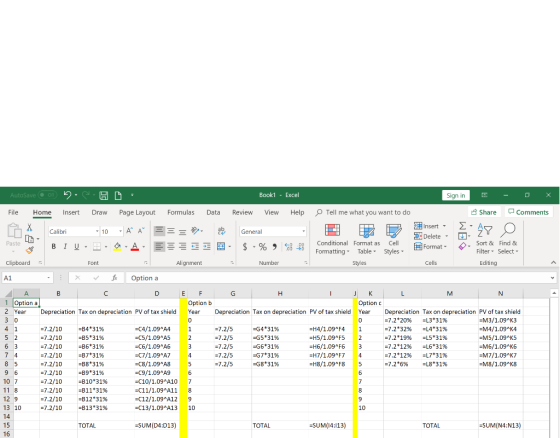Toggle Align Right in the Alignment group
The height and width of the screenshot is (438, 560).
click(x=182, y=247)
